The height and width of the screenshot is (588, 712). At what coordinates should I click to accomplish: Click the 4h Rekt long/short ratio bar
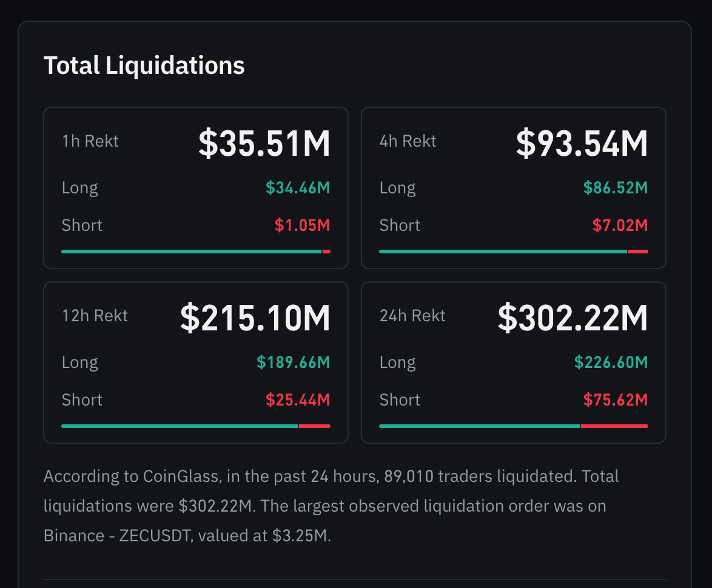tap(514, 252)
